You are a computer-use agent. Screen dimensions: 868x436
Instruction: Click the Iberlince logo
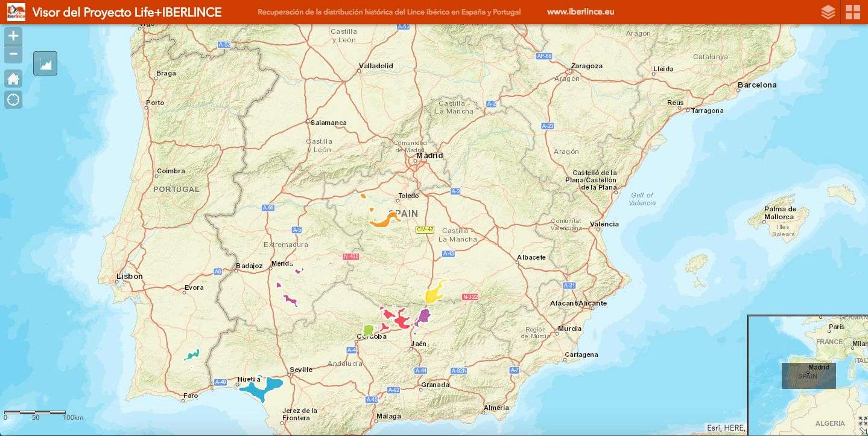coord(16,12)
